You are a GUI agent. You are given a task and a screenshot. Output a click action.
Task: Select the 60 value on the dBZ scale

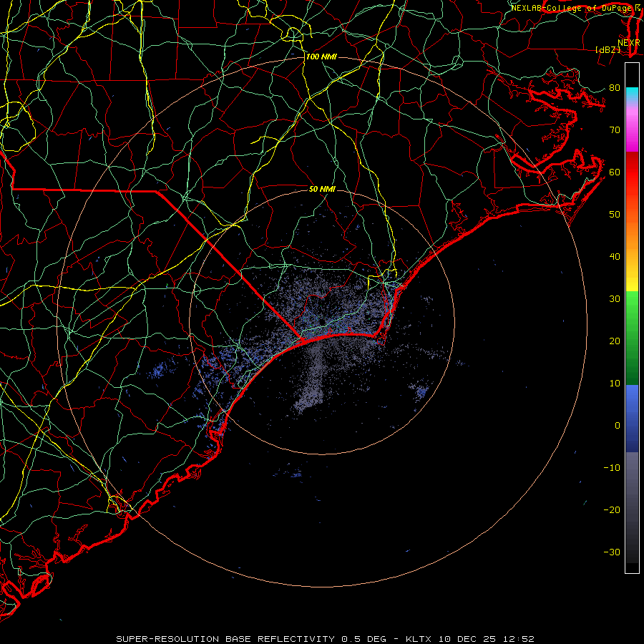coord(615,172)
